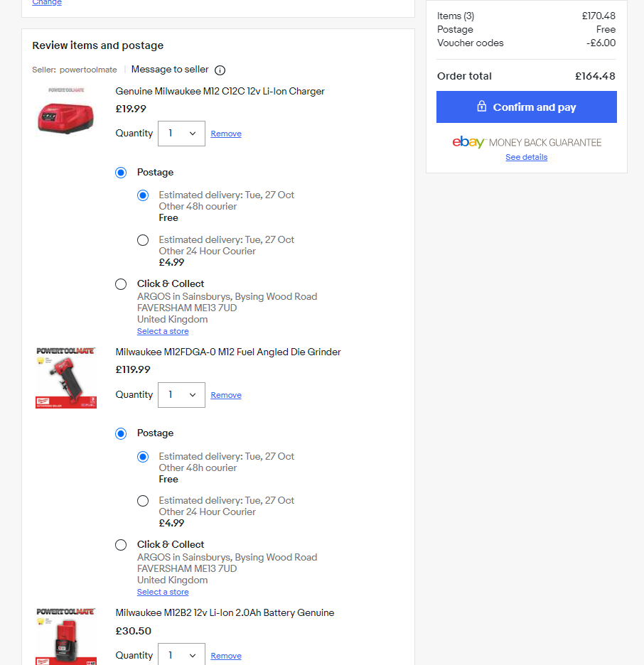Viewport: 644px width, 665px height.
Task: Remove the Angled Die Grinder item
Action: point(226,395)
